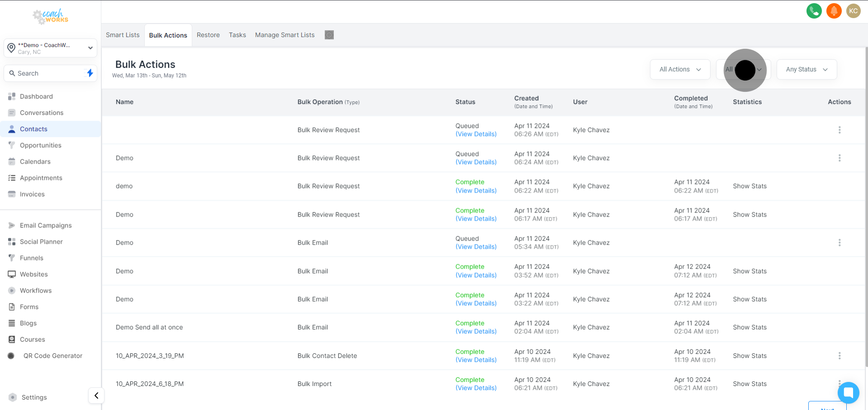
Task: Open the settings gear beside Manage Smart Lists
Action: click(x=329, y=35)
